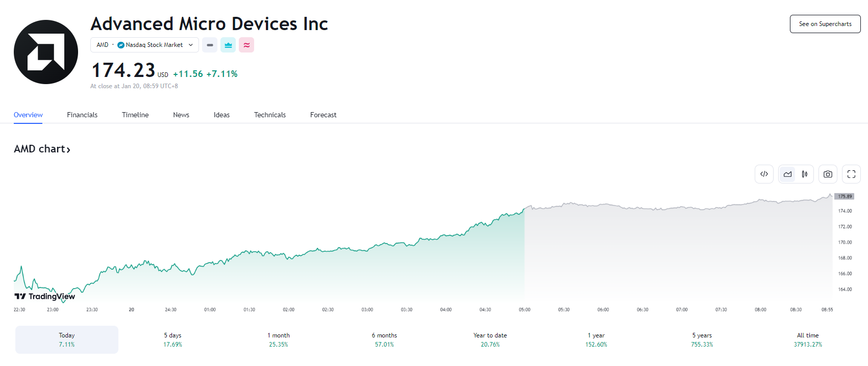Select the Technicals tab

point(270,115)
